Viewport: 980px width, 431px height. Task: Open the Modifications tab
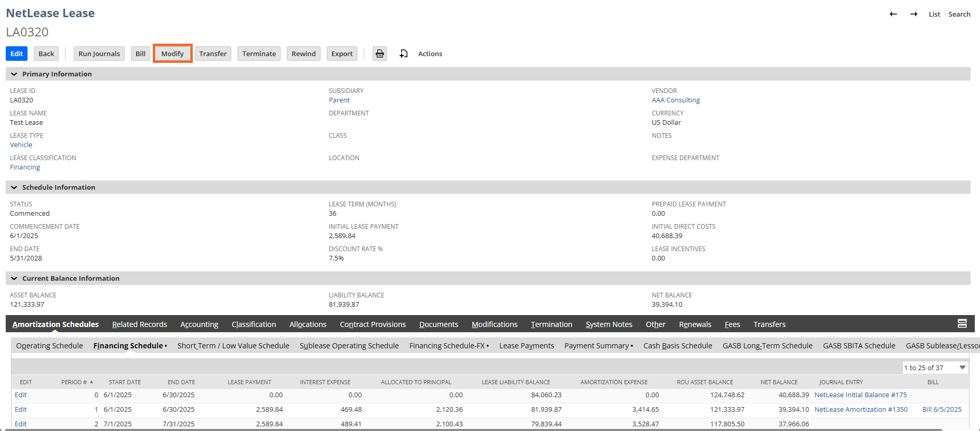coord(494,324)
